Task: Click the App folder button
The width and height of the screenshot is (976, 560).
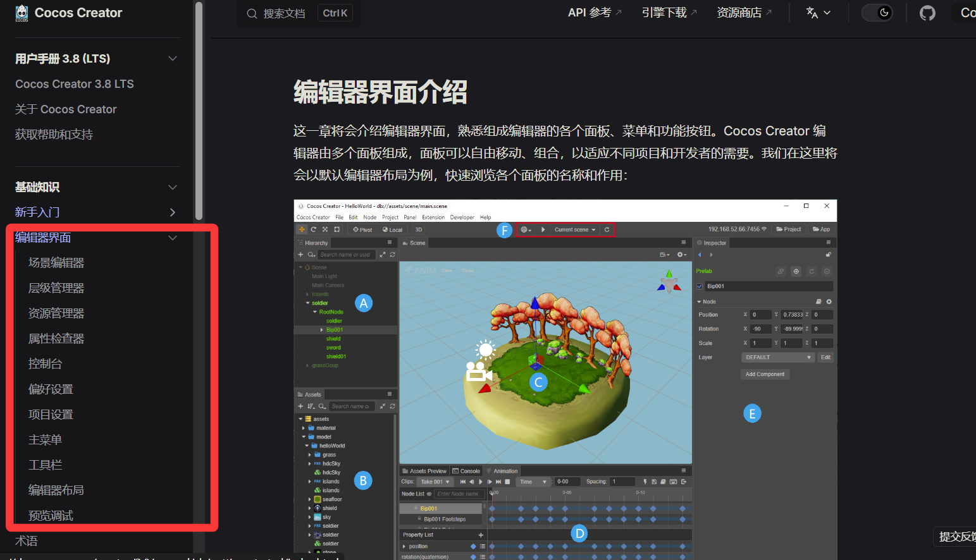Action: 821,229
